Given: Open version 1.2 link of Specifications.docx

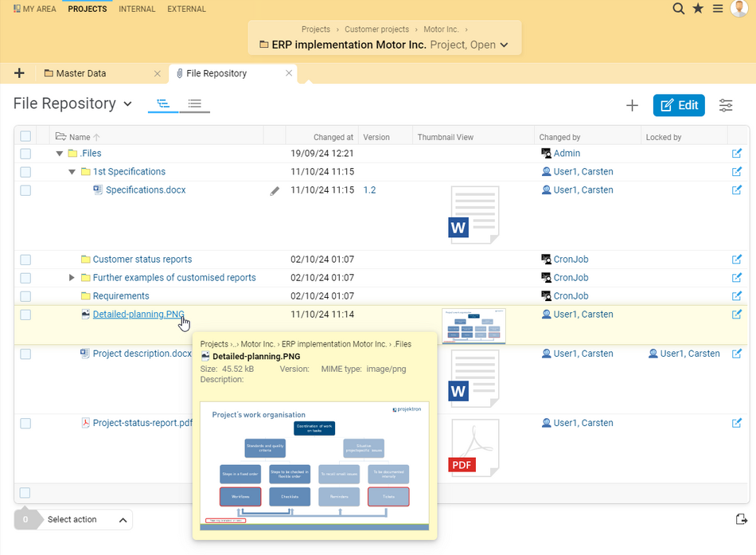Looking at the screenshot, I should (369, 190).
